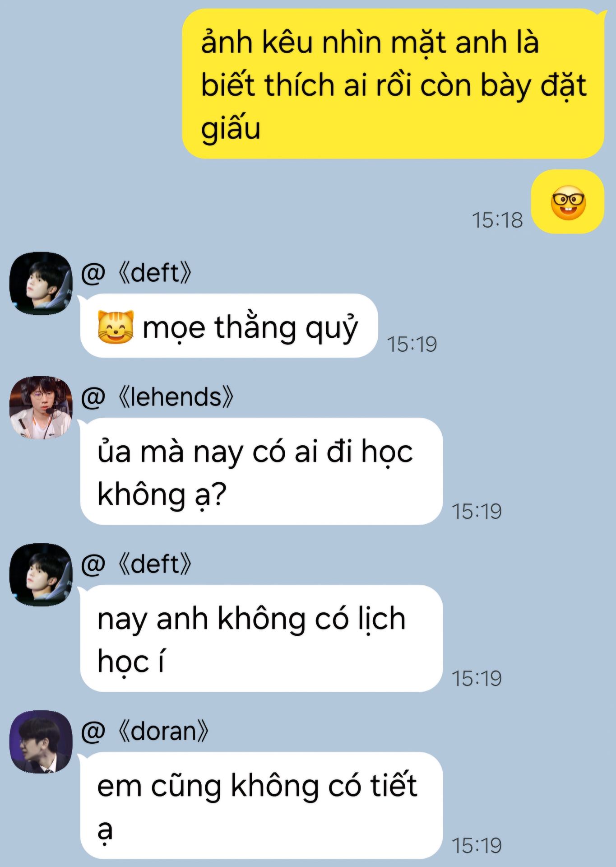Tap the smiling cat emoji in deft's message
The height and width of the screenshot is (867, 616).
click(116, 327)
